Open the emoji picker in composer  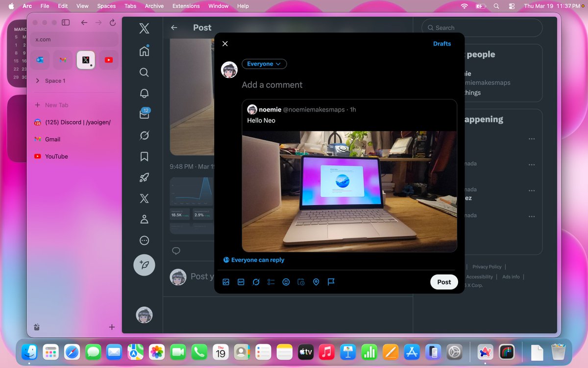[x=286, y=282]
